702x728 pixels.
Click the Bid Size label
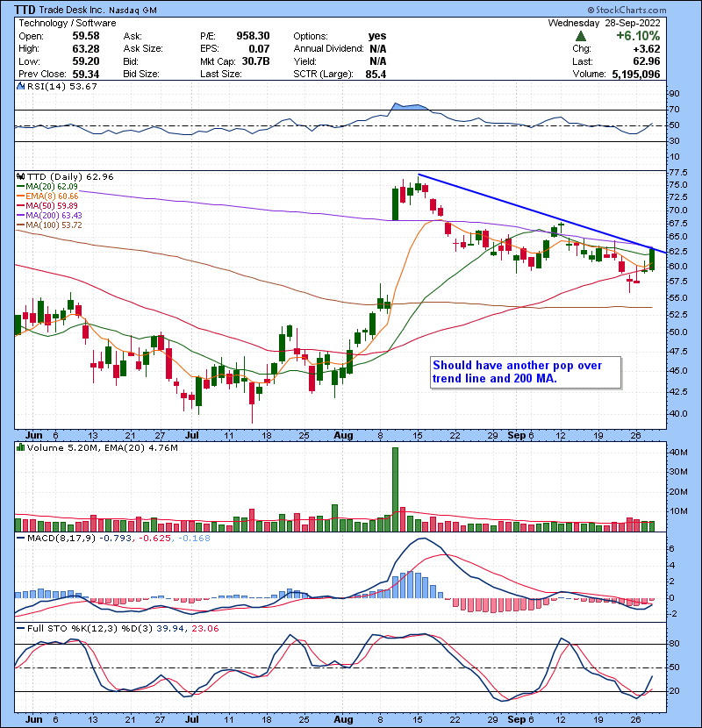pos(141,74)
